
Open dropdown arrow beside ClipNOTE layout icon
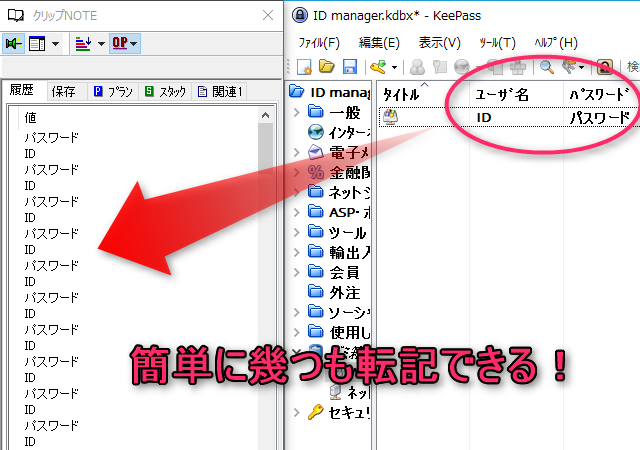click(56, 43)
